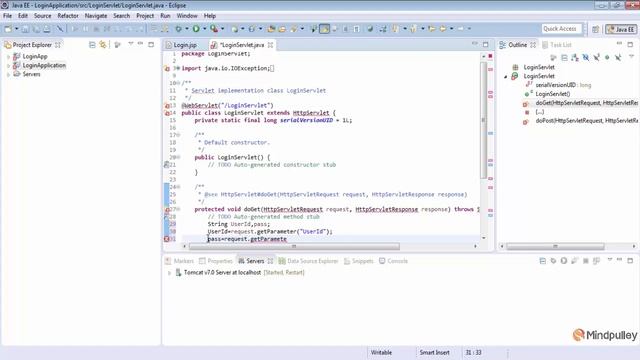Open the New file dropdown arrow
The height and width of the screenshot is (360, 640).
[16, 29]
